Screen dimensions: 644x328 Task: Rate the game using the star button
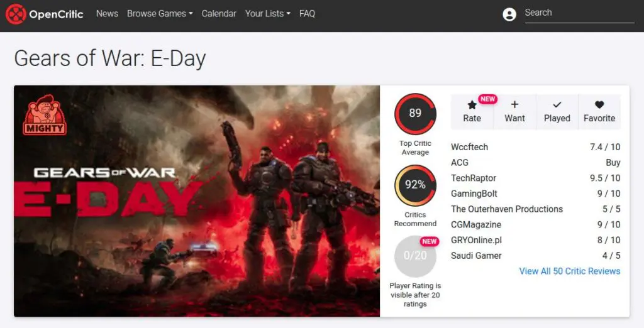point(472,112)
